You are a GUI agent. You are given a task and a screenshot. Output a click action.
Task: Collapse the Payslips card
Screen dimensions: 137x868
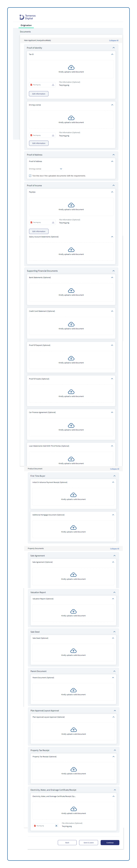112,192
